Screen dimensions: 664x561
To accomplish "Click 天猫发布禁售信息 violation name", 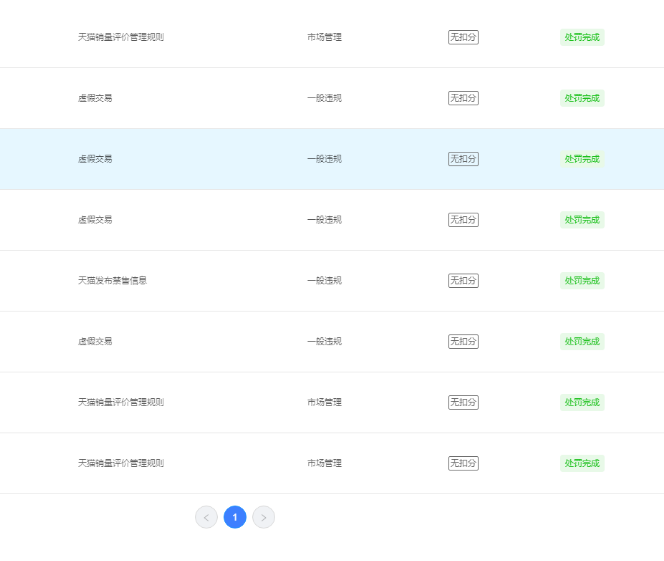I will [x=112, y=280].
